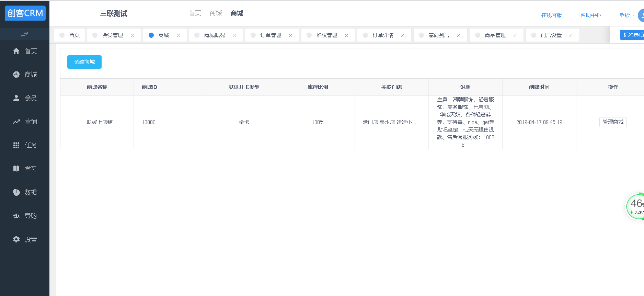This screenshot has height=296, width=644.
Task: Open 数据 label in the sidebar menu
Action: (x=31, y=192)
